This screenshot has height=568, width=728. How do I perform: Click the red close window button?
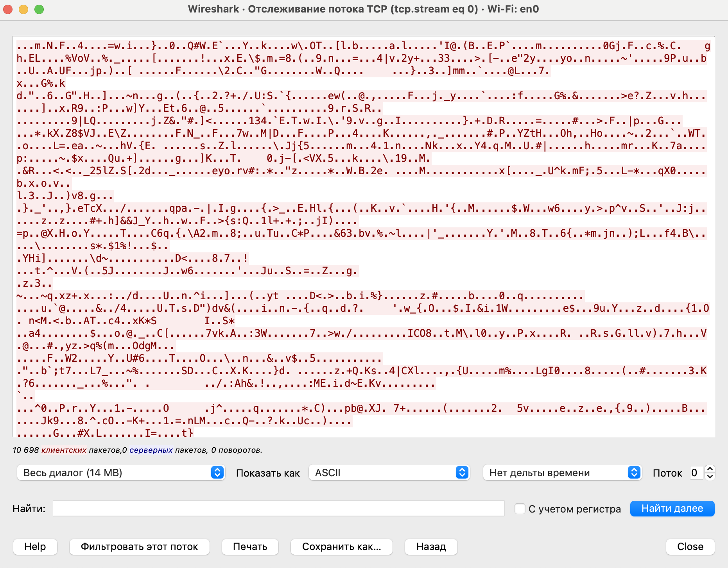8,9
